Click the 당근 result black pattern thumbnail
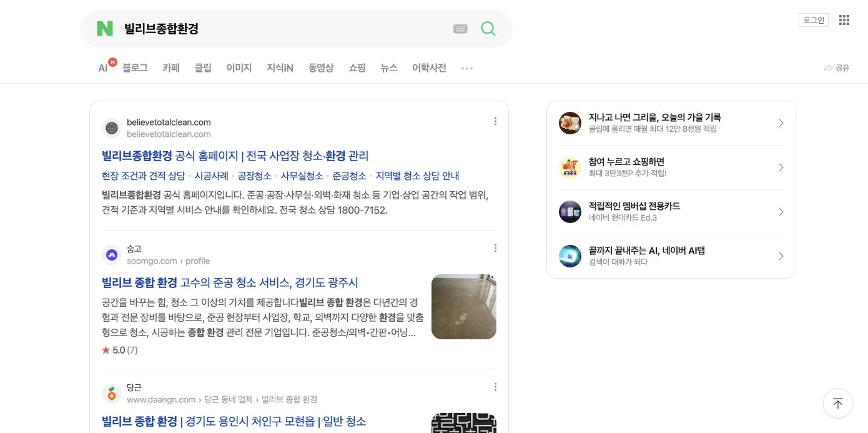 click(x=464, y=423)
